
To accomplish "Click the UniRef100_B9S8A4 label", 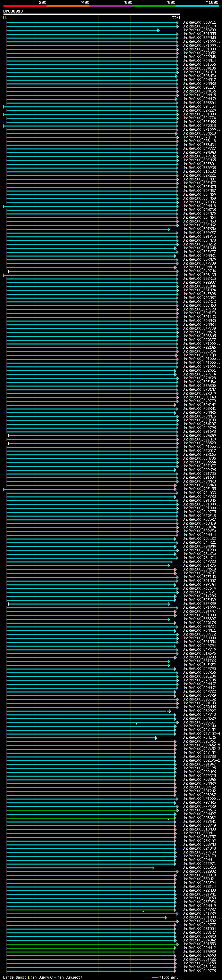I will click(199, 103).
